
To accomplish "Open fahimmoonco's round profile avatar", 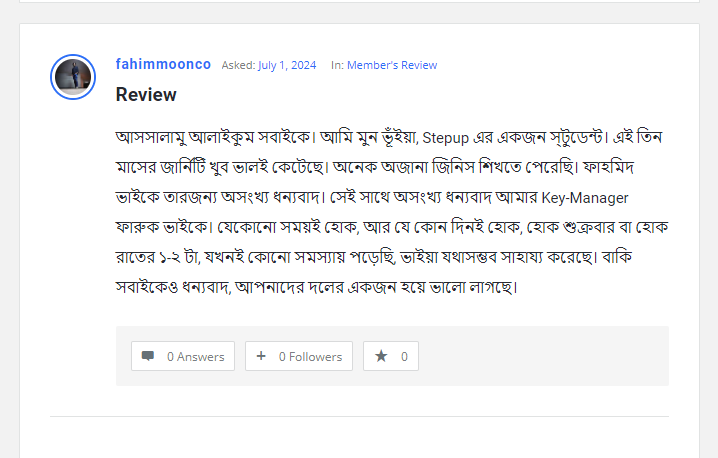I will 73,76.
